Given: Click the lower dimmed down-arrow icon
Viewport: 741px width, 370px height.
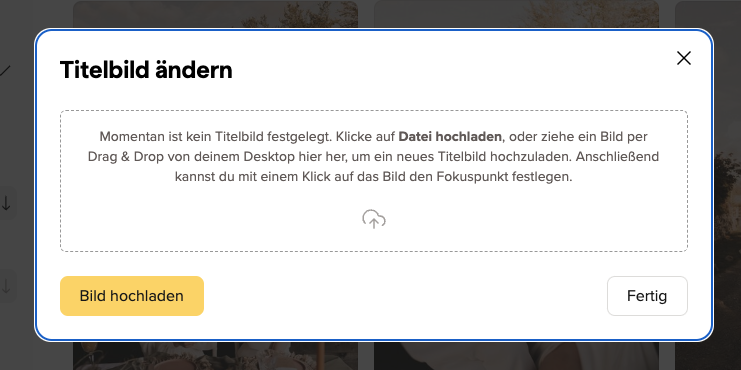Looking at the screenshot, I should (6, 286).
